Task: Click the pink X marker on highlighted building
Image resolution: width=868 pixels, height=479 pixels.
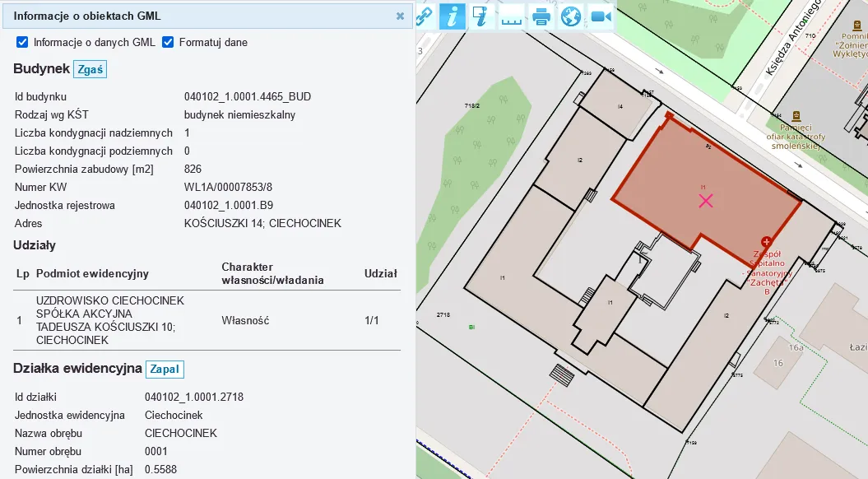Action: click(705, 201)
